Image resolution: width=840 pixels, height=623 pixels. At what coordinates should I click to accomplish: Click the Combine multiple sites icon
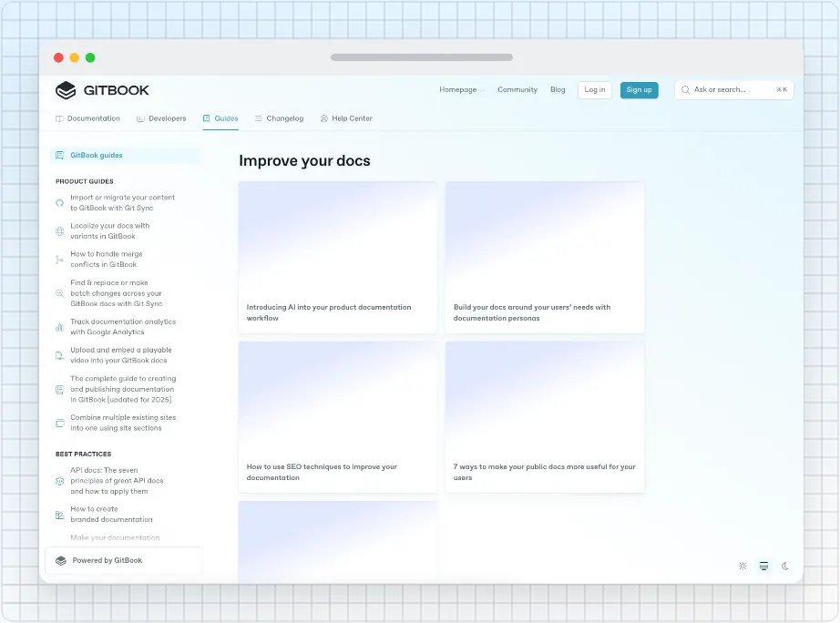59,424
